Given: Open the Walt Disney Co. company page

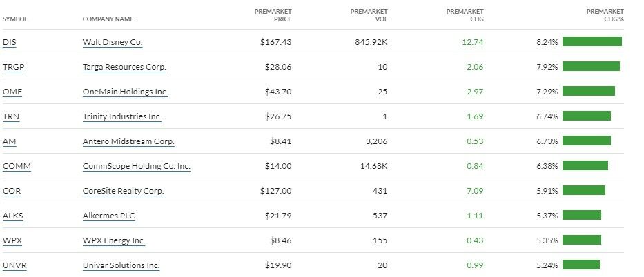Looking at the screenshot, I should click(x=113, y=42).
